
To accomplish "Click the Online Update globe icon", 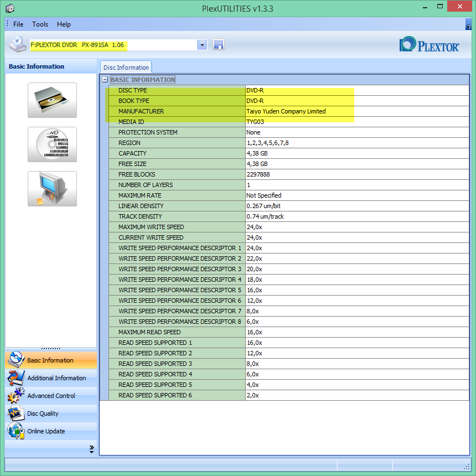I will (x=16, y=431).
